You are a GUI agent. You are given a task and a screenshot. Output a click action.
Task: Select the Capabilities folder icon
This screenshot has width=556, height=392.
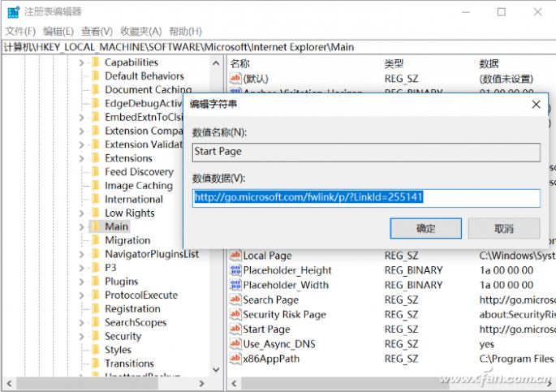tap(96, 62)
